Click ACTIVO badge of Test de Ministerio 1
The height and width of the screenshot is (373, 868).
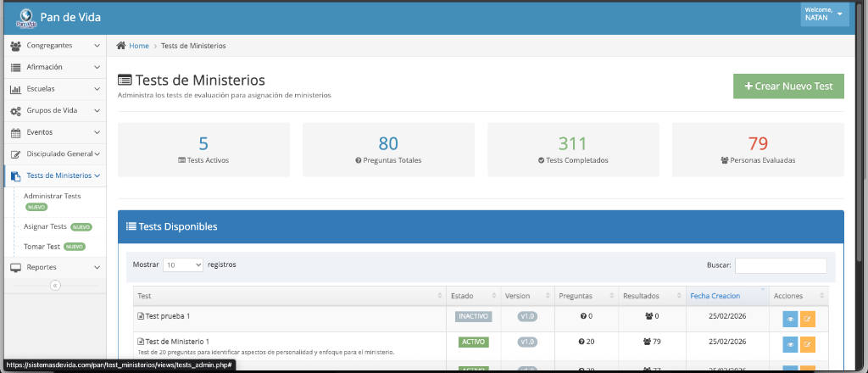pos(473,342)
